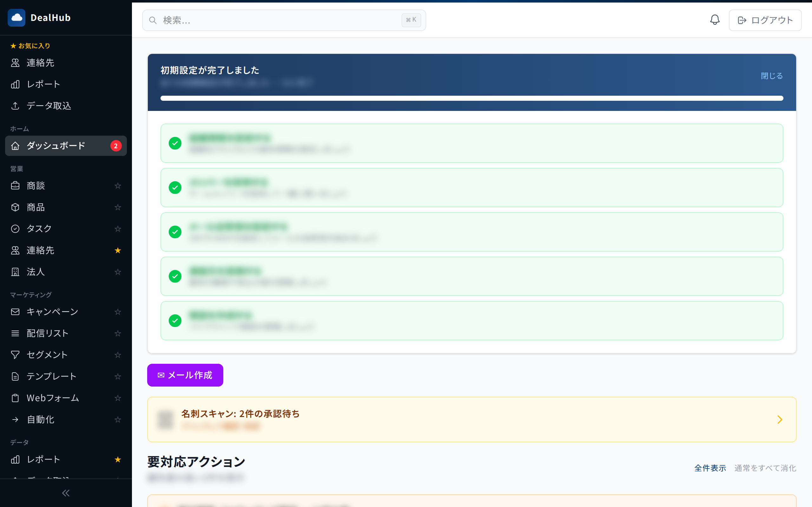Image resolution: width=812 pixels, height=507 pixels.
Task: Close the setup panel via 閉じる
Action: 771,76
